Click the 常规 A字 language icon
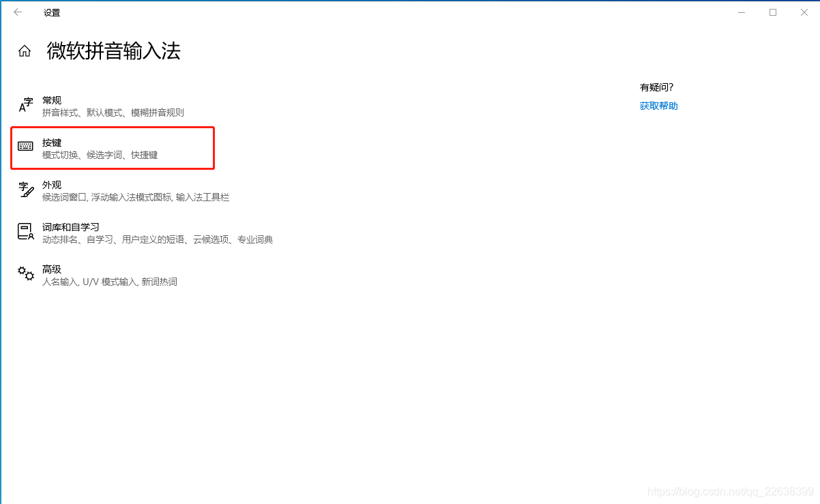820x504 pixels. [26, 104]
